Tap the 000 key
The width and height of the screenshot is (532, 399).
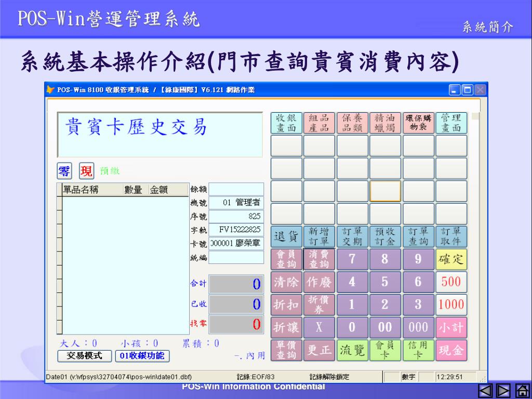[x=418, y=328]
